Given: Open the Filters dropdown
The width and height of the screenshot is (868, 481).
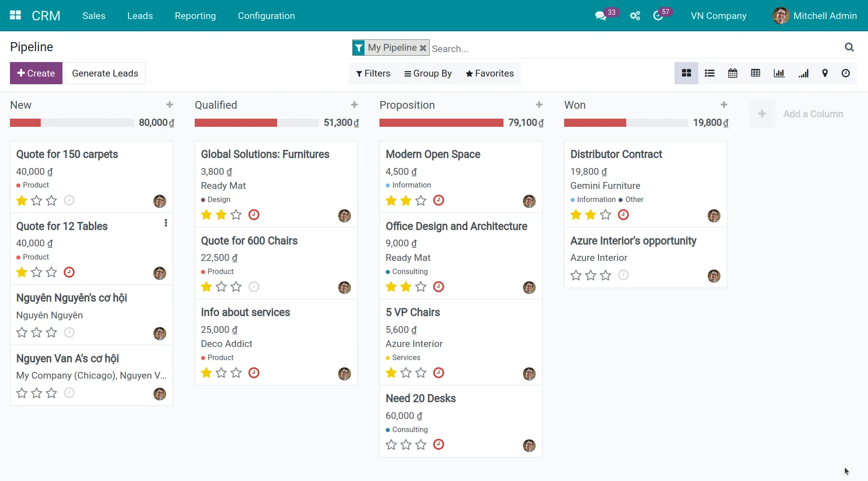Looking at the screenshot, I should (x=373, y=73).
